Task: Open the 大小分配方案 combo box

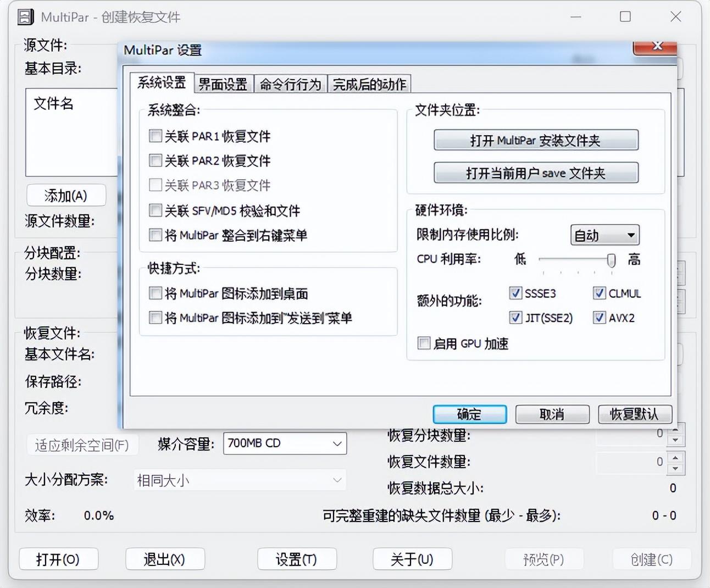Action: coord(240,480)
